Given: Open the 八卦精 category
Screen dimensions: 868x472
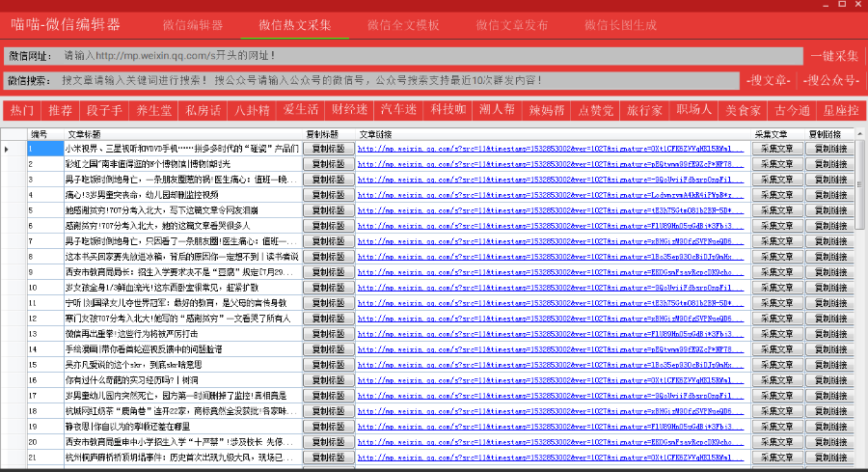Looking at the screenshot, I should tap(252, 110).
